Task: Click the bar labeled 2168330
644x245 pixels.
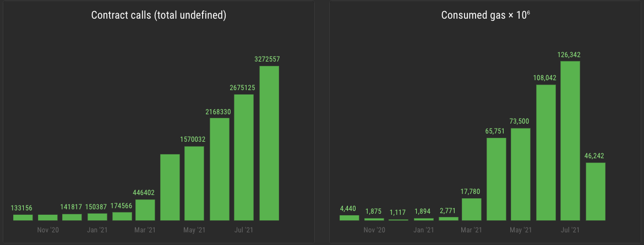Action: point(219,169)
